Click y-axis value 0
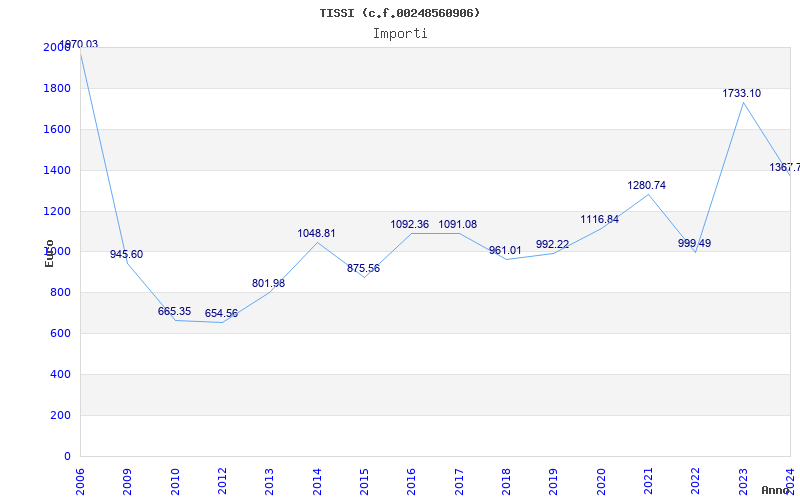This screenshot has width=800, height=500. point(67,456)
